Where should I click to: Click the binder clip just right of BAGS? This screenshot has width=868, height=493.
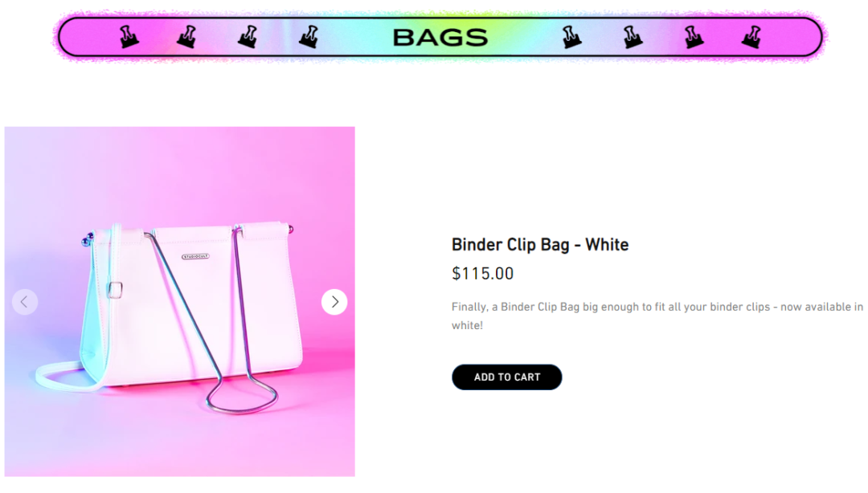click(571, 37)
